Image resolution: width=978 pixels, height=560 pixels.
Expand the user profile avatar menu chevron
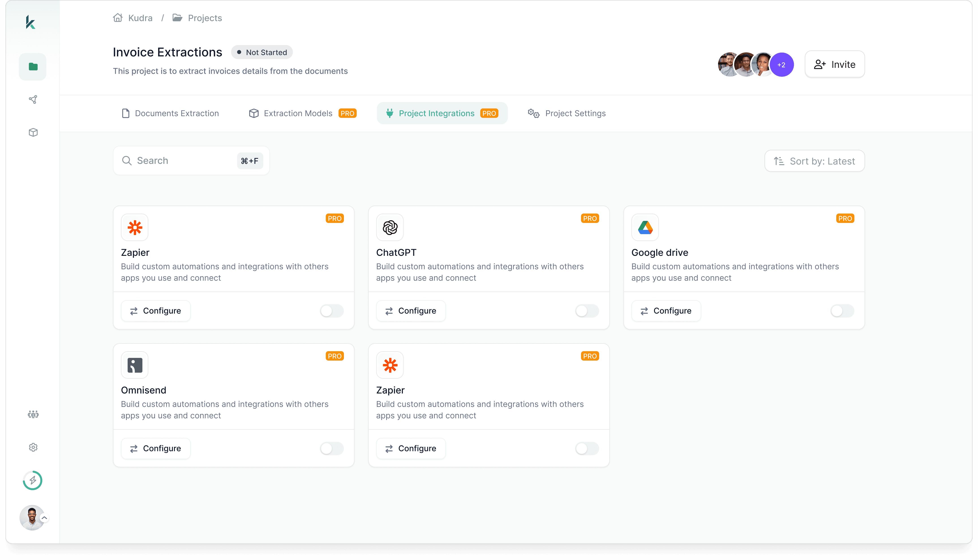44,518
